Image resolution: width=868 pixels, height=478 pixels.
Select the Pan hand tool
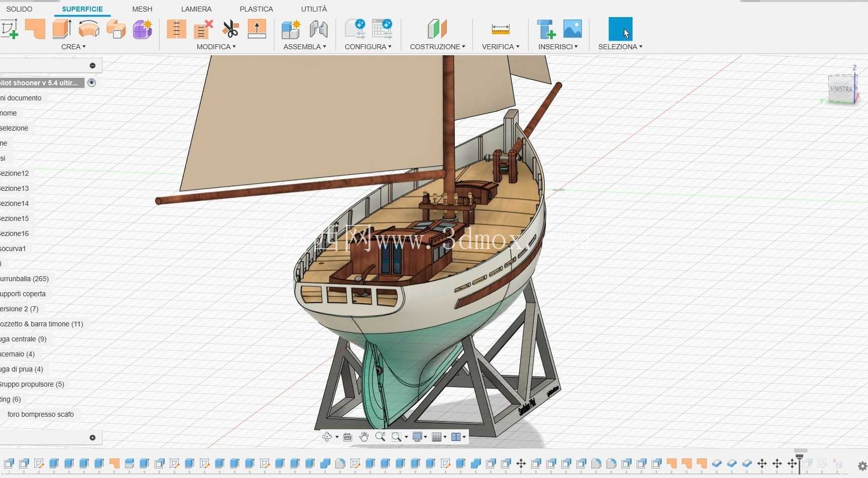coord(364,437)
